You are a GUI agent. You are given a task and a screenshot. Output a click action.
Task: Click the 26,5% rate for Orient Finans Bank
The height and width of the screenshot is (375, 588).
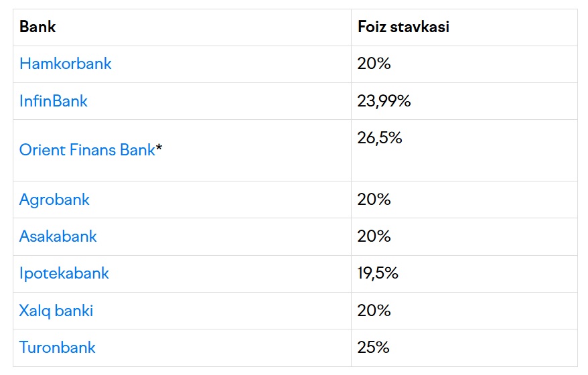380,138
